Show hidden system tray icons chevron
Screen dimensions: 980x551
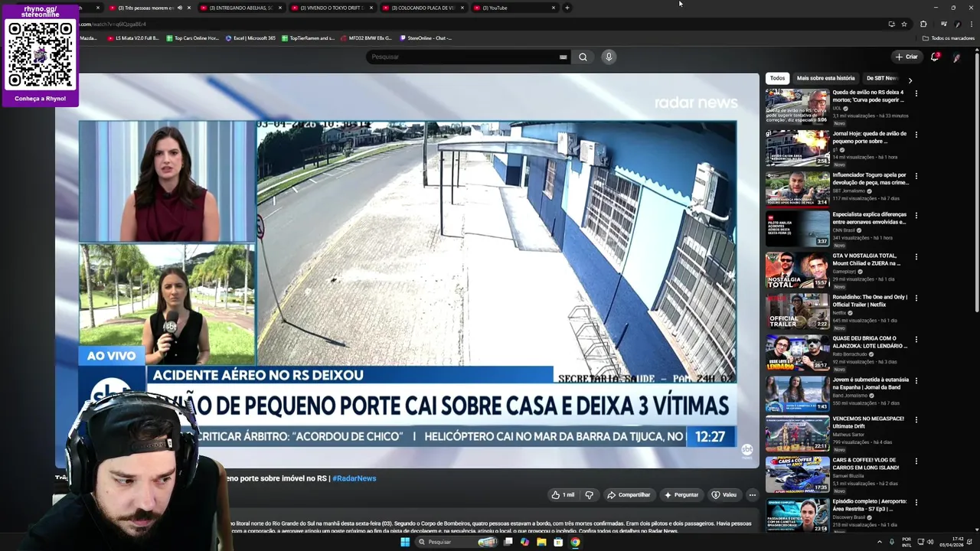point(879,542)
